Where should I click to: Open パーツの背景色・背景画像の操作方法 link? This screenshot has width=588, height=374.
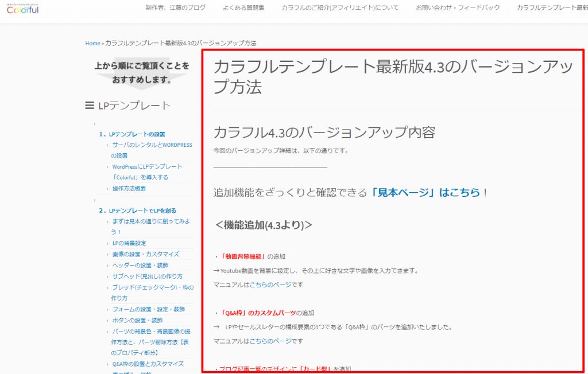(x=151, y=342)
